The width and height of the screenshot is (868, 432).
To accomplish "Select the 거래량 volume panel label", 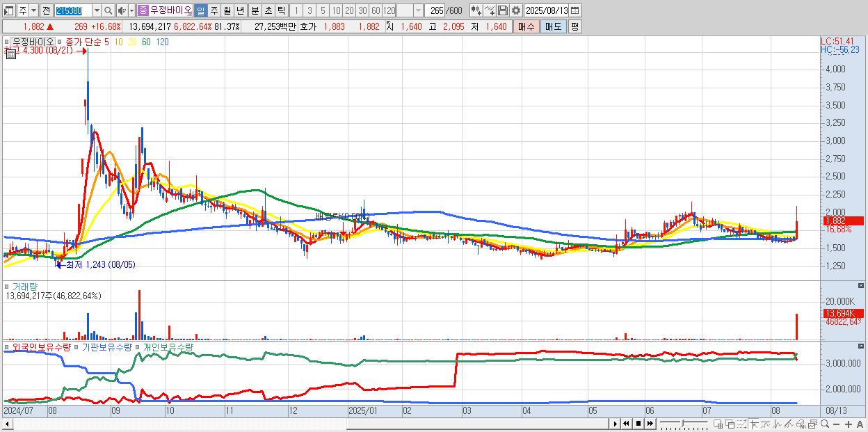I will (25, 287).
